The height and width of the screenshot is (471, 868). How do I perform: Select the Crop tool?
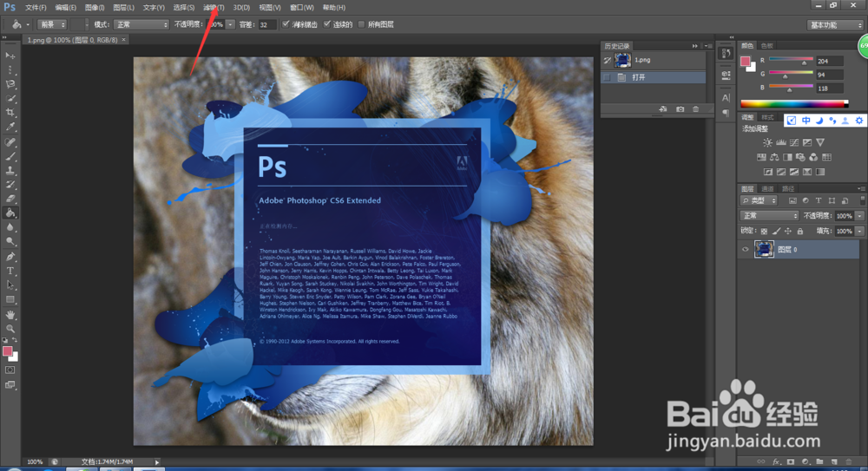click(10, 113)
